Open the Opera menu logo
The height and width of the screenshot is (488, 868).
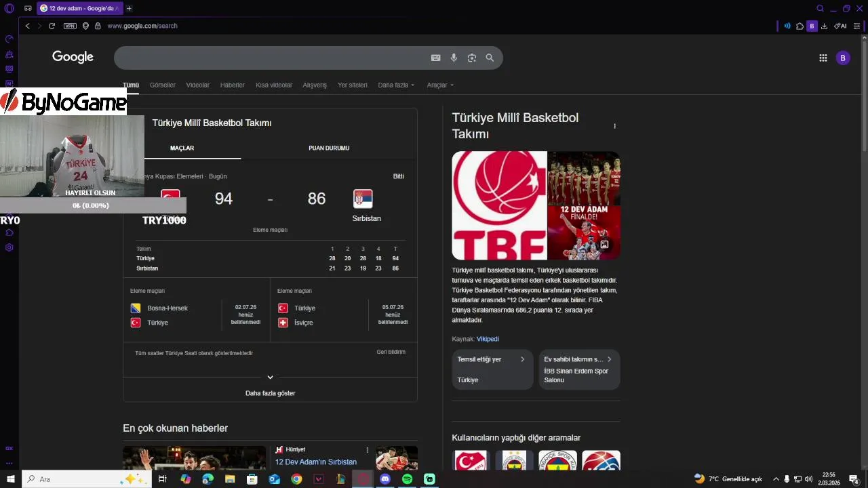9,8
